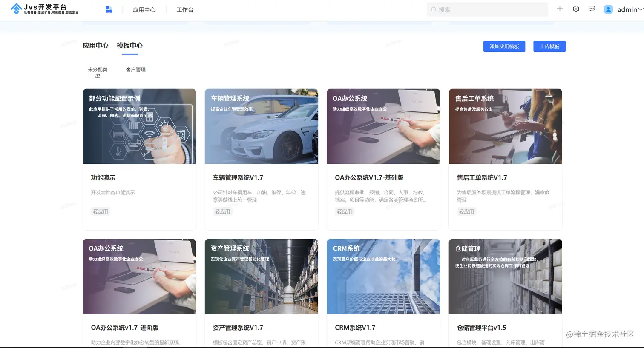The height and width of the screenshot is (348, 644).
Task: Select the 售后工单系统V1.7 title
Action: 482,178
